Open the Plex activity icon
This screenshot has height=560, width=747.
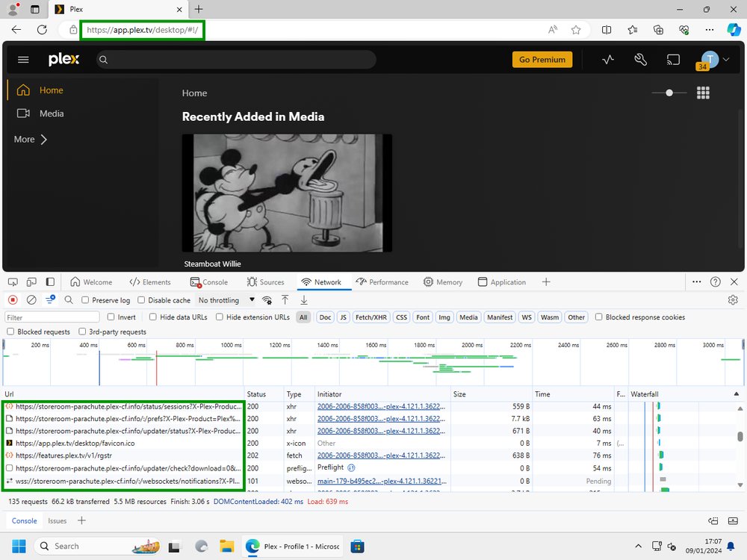point(608,60)
